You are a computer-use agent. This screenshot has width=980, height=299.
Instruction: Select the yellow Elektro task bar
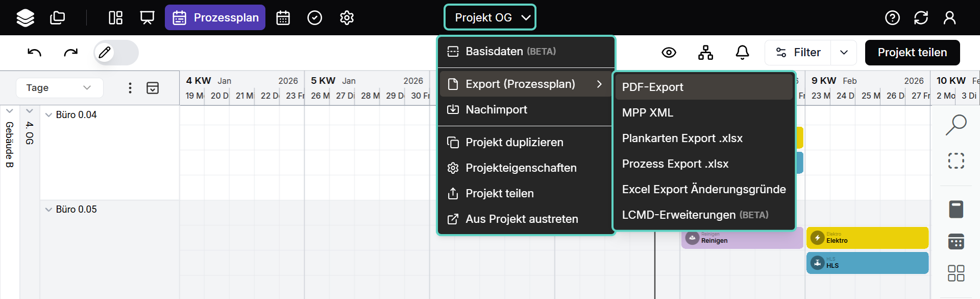click(x=867, y=238)
